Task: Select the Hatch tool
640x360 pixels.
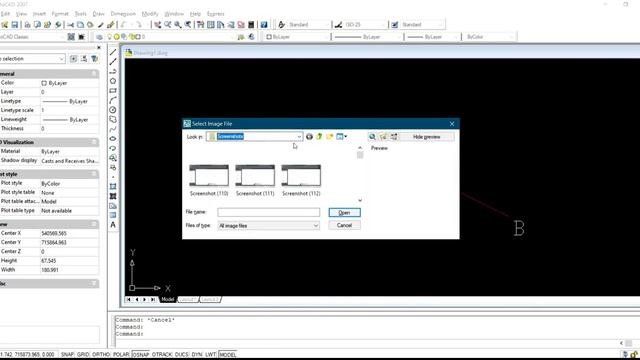Action: 113,187
